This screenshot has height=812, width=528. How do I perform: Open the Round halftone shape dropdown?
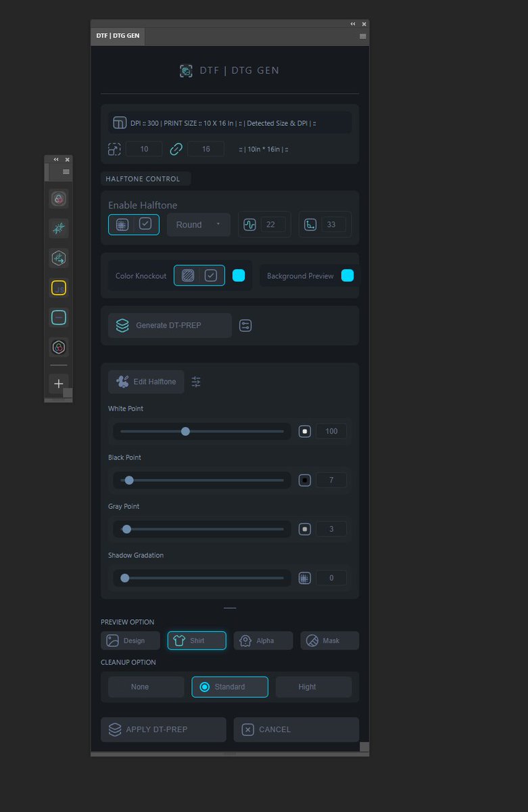coord(199,225)
